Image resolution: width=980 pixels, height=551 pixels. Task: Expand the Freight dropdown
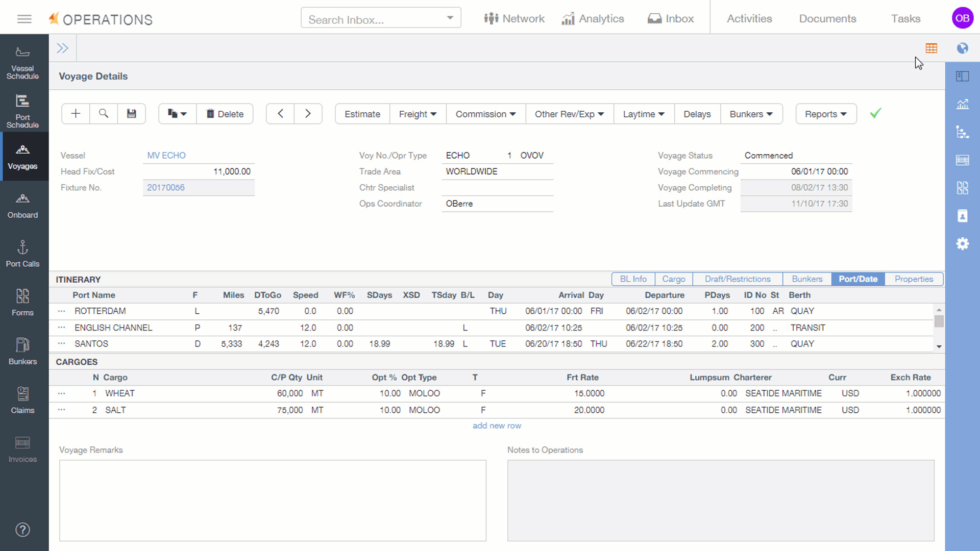coord(417,114)
